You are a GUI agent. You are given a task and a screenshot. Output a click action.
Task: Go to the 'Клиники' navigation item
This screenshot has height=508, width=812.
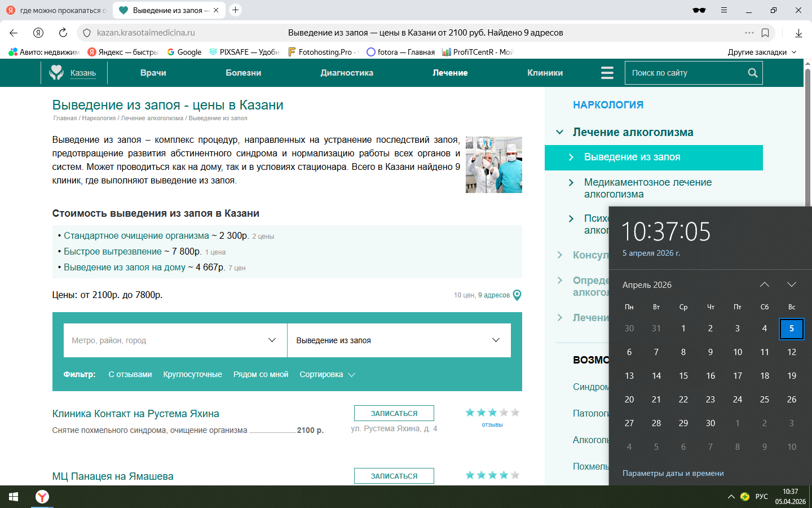(x=545, y=73)
